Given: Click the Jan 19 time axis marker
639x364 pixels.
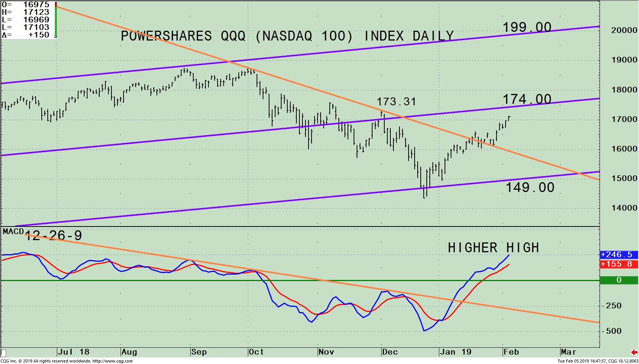Looking at the screenshot, I should [x=456, y=352].
